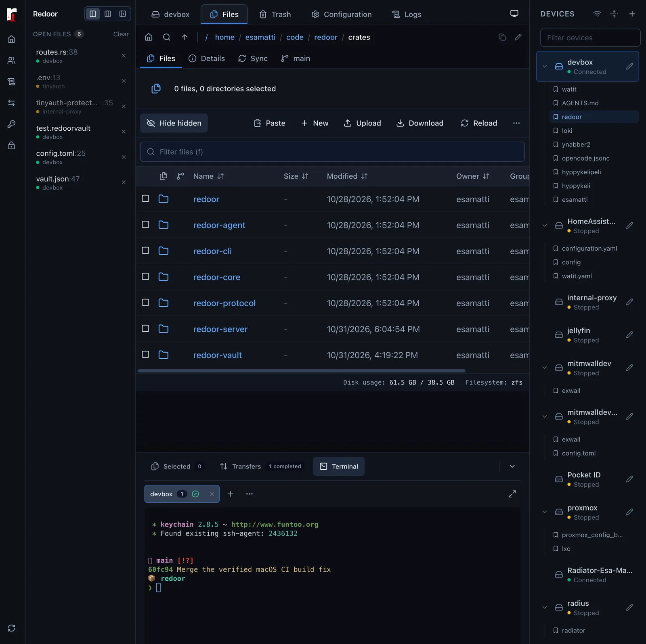Click the monitor display icon in top bar
Viewport: 646px width, 644px height.
[514, 14]
